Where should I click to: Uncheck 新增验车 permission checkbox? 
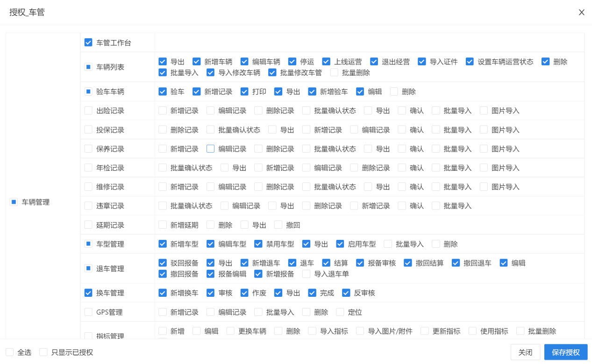point(312,91)
